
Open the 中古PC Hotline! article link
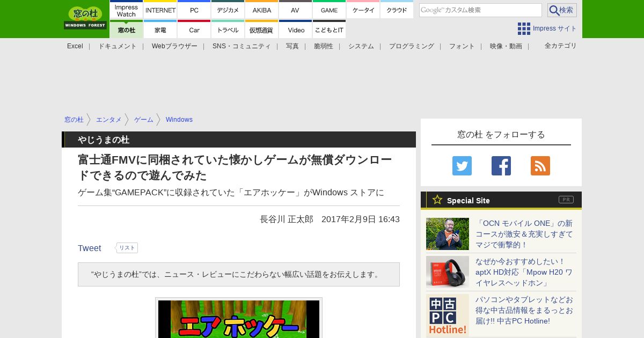tap(525, 310)
